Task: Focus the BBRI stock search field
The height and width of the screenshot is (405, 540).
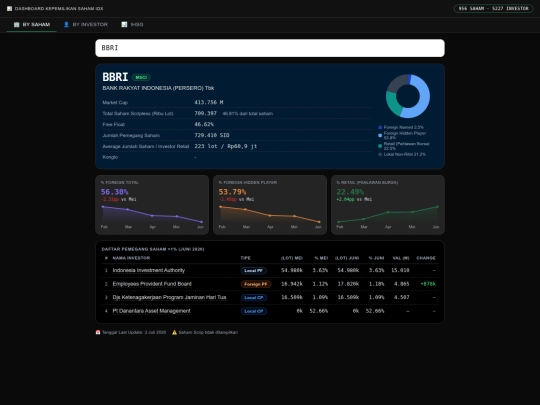Action: (x=270, y=48)
